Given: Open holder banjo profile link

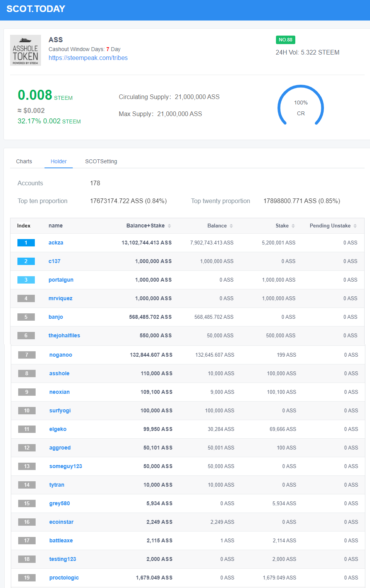Looking at the screenshot, I should (56, 317).
